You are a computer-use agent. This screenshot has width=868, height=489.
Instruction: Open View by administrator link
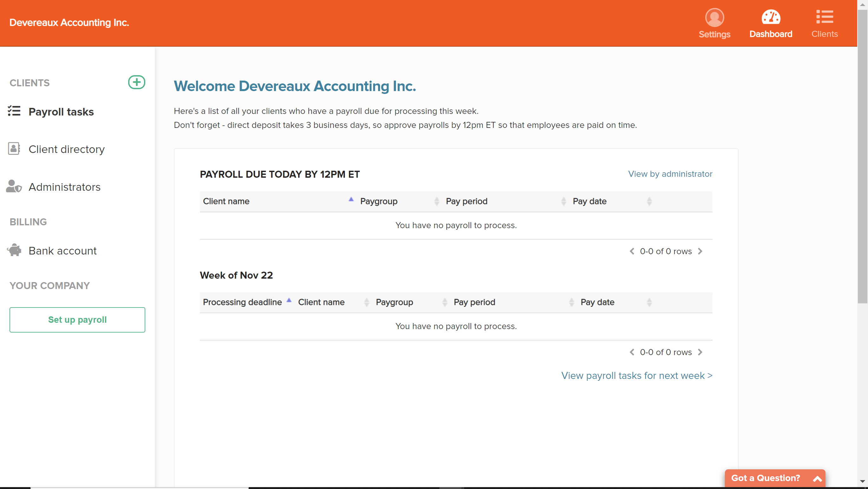point(670,174)
